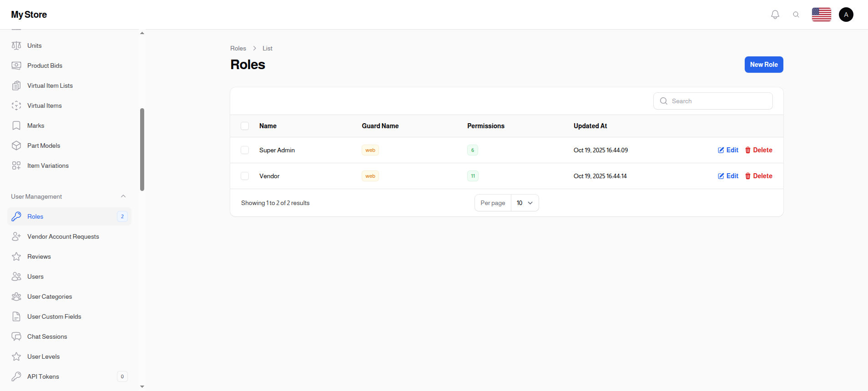Click the sidebar scrollbar thumb

coord(142,149)
